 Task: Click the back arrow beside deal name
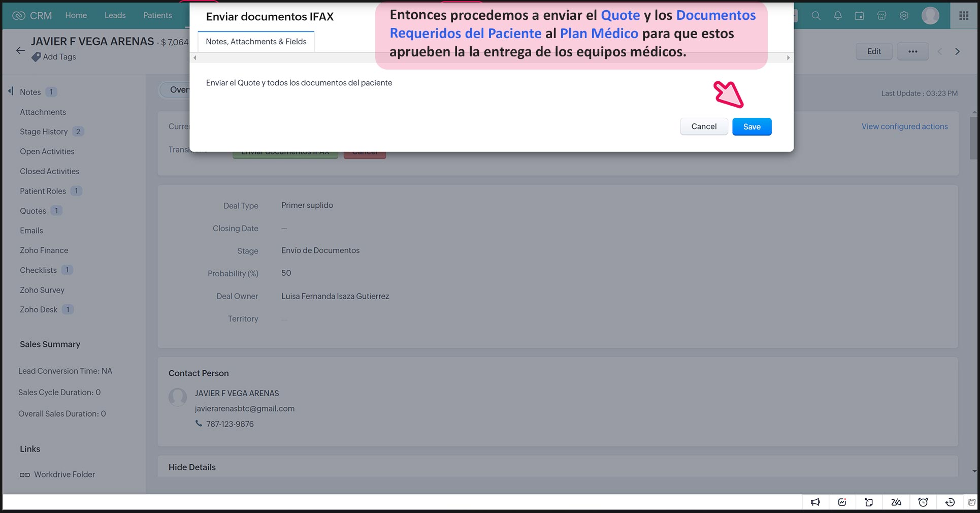tap(20, 50)
